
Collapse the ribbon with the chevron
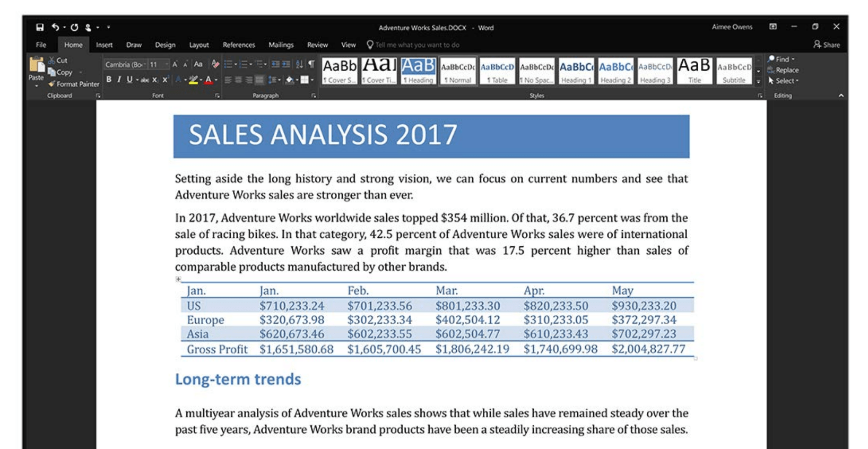(840, 96)
